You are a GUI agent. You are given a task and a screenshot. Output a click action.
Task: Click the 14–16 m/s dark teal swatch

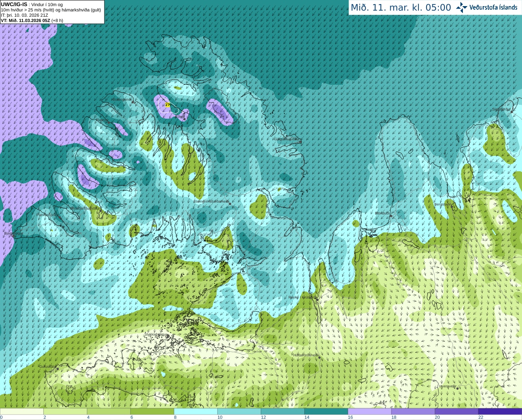(x=326, y=411)
